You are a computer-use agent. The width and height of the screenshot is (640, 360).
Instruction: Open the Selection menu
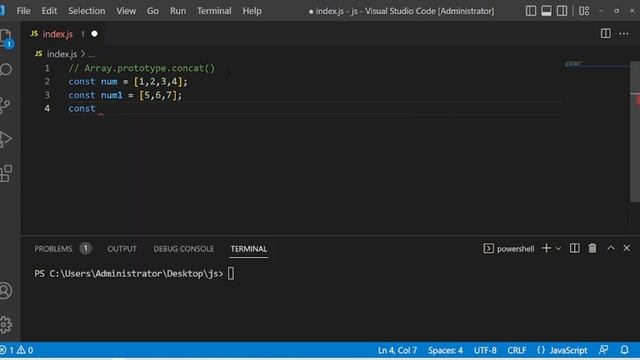[87, 11]
